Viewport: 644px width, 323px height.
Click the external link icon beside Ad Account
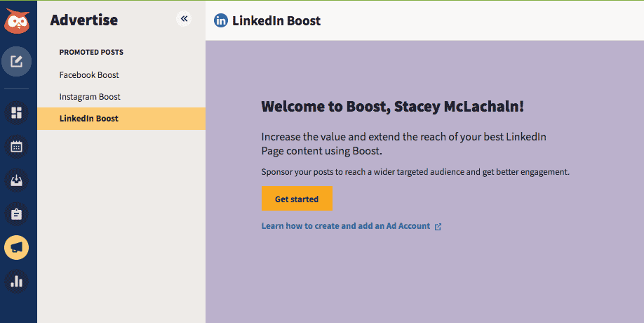[x=438, y=226]
